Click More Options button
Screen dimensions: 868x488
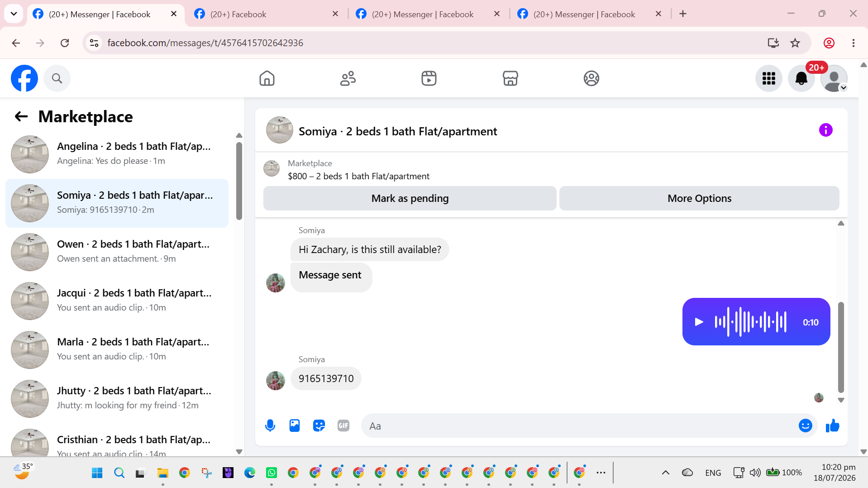pyautogui.click(x=699, y=198)
